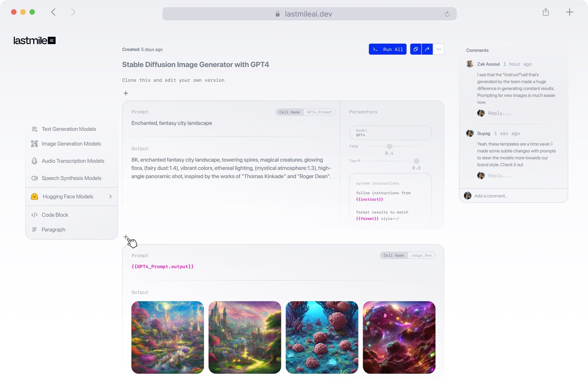Open the three-dots more options menu
The width and height of the screenshot is (588, 382).
point(438,49)
